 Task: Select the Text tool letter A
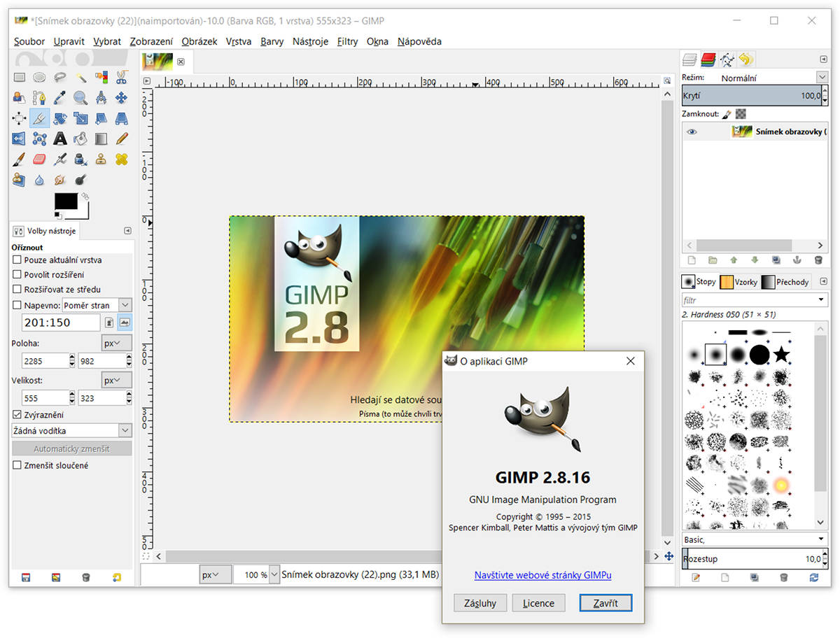(60, 139)
